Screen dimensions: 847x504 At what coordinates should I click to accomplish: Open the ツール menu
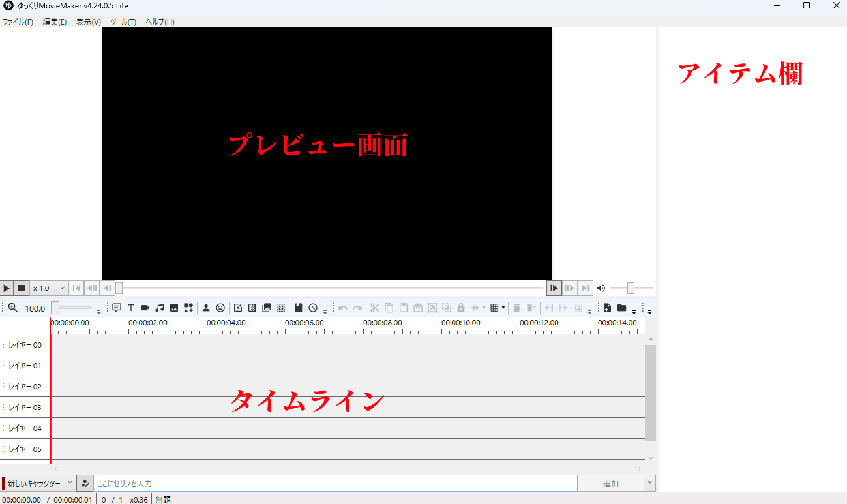coord(123,22)
